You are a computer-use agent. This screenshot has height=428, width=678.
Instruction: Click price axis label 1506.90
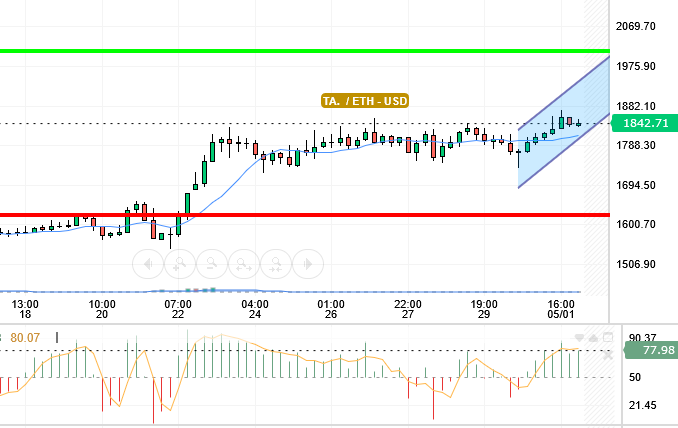click(636, 264)
